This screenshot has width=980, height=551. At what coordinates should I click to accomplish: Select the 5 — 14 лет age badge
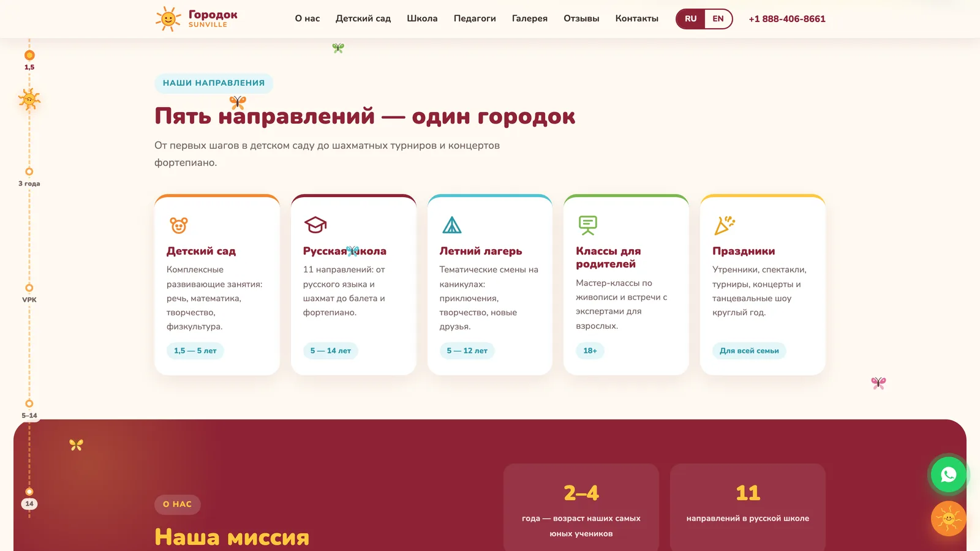coord(331,351)
